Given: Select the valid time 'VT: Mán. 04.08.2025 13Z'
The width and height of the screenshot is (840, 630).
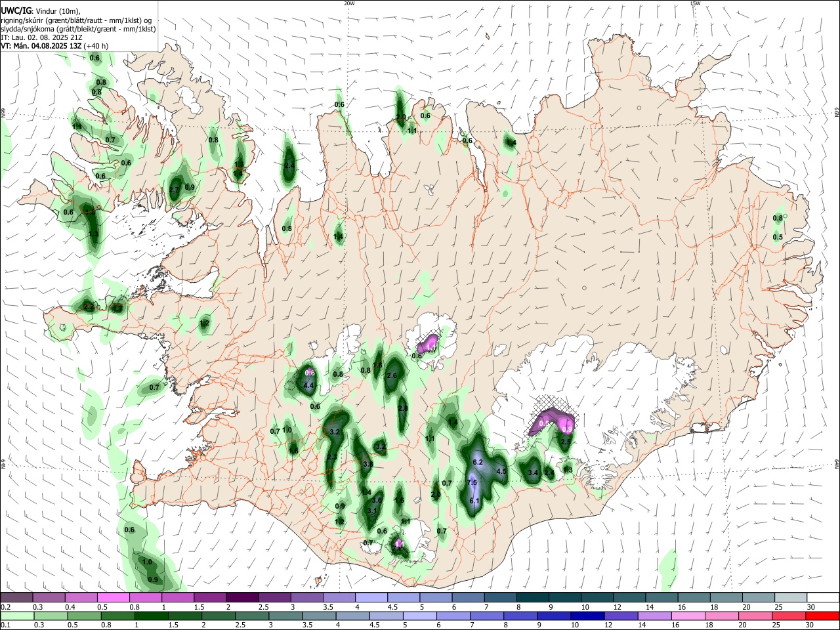Looking at the screenshot, I should click(x=41, y=46).
